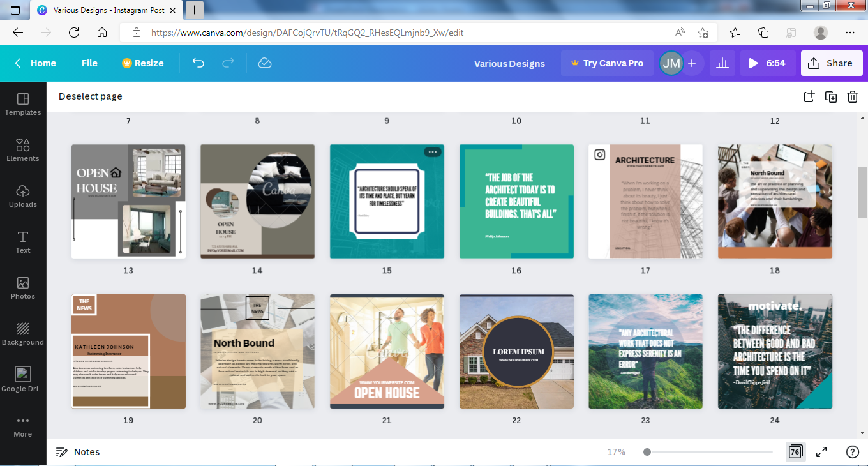This screenshot has width=868, height=466.
Task: Select page 17 Architecture thumbnail
Action: click(645, 201)
